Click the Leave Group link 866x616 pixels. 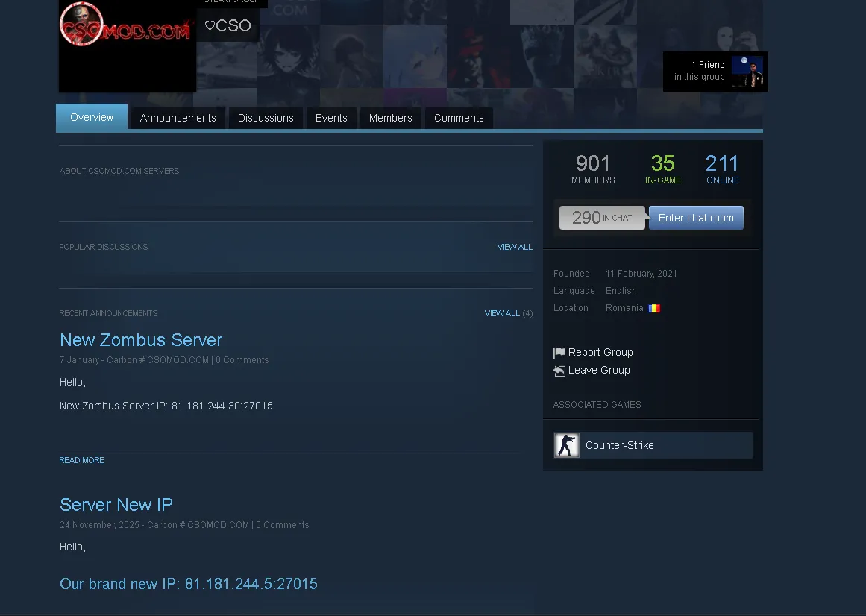coord(599,370)
